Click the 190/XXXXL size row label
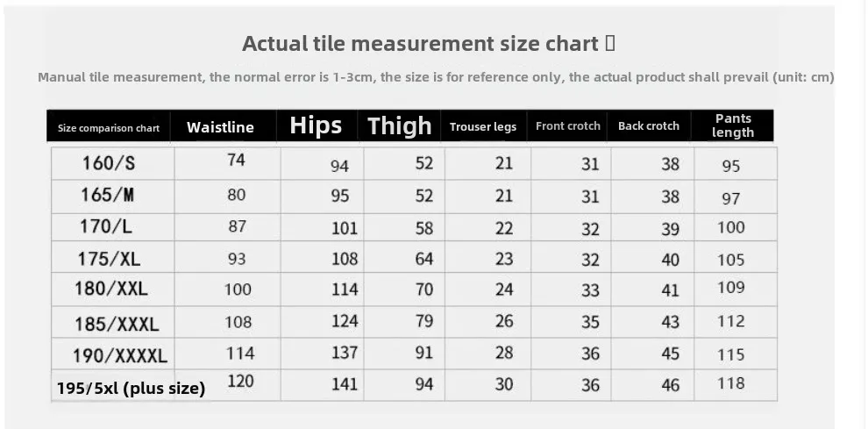Viewport: 868px width, 429px height. pyautogui.click(x=119, y=355)
